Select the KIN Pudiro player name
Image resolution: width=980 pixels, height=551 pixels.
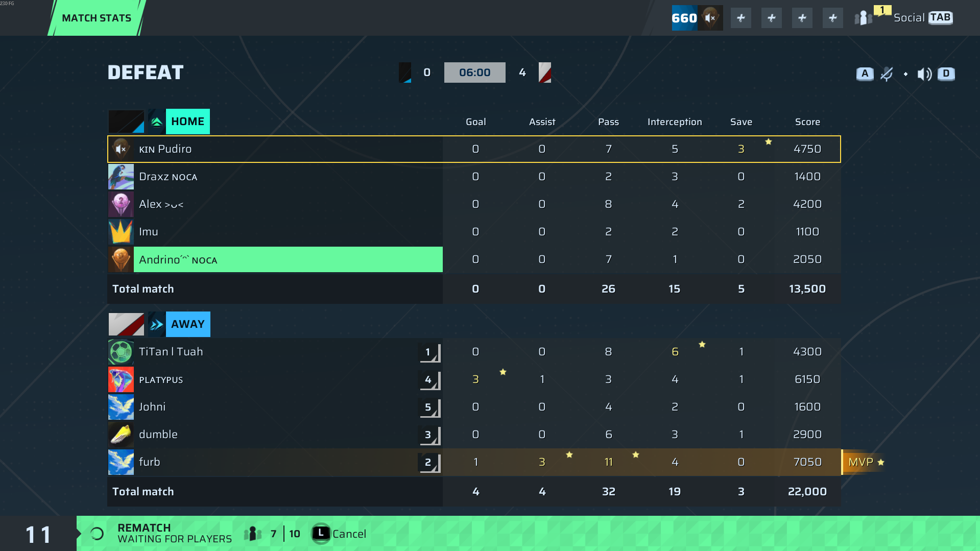[165, 149]
